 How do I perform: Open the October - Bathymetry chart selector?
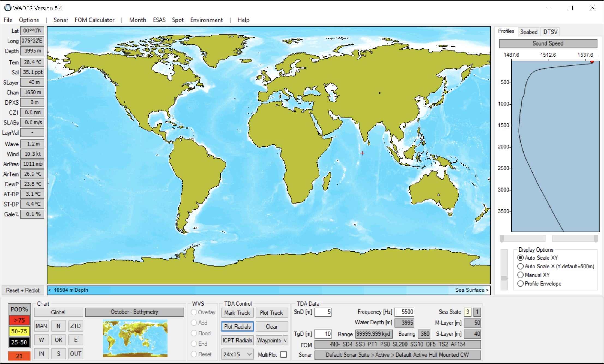(134, 312)
